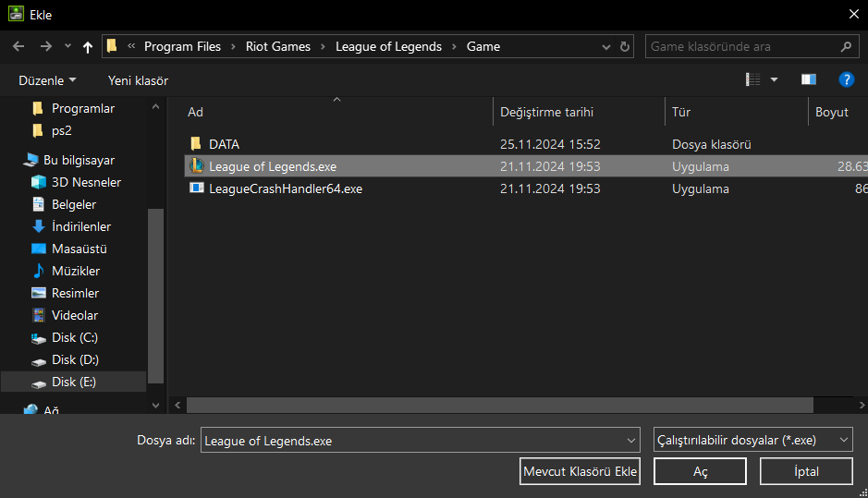Select Programlar folder in sidebar

click(83, 108)
